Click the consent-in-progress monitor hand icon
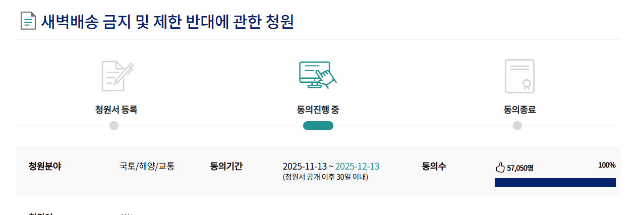This screenshot has width=644, height=215. point(318,75)
